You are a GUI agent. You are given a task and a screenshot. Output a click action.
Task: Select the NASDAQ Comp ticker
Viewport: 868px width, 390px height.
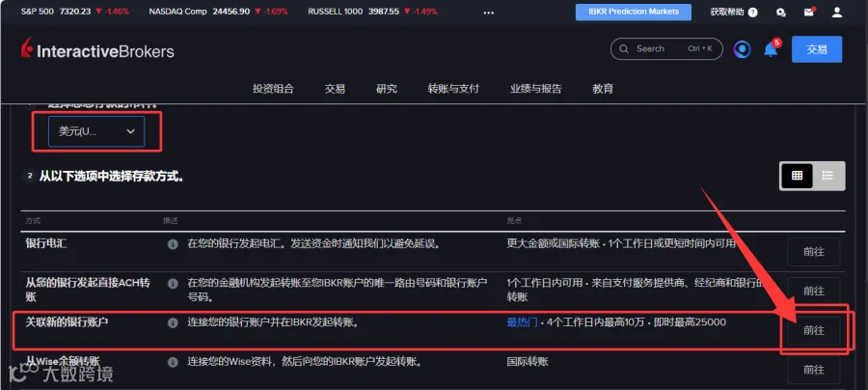click(220, 11)
